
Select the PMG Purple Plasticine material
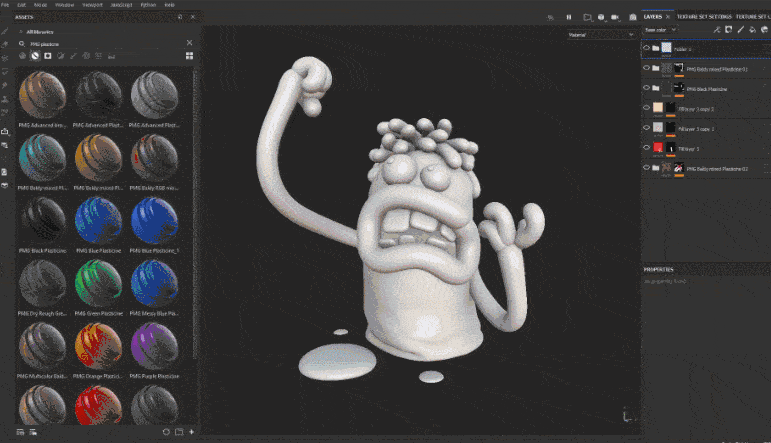154,346
